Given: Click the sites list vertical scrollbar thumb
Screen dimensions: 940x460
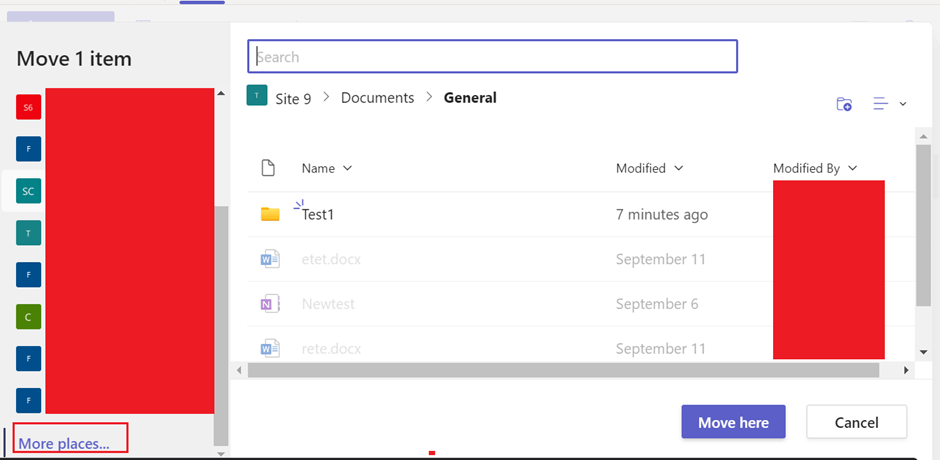Looking at the screenshot, I should [221, 326].
